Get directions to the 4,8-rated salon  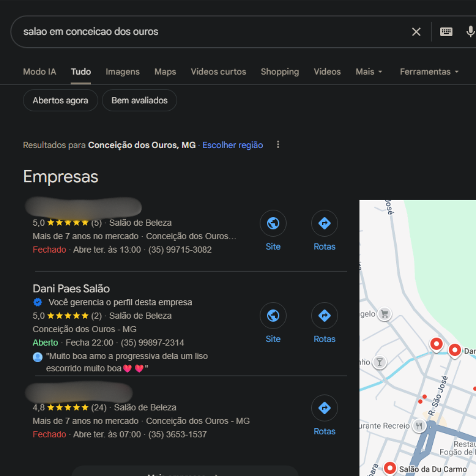click(324, 408)
